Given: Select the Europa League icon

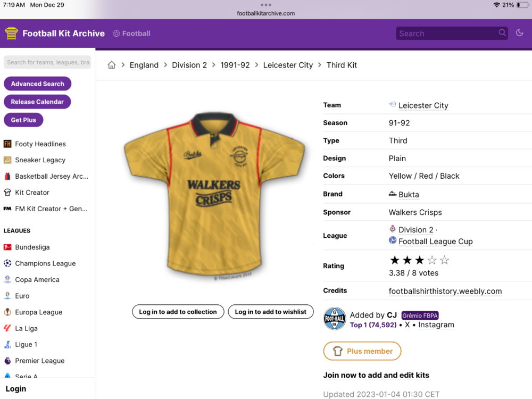Looking at the screenshot, I should pos(7,312).
